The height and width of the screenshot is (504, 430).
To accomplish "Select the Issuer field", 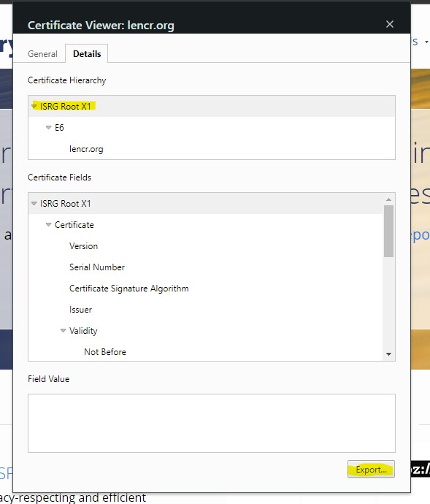I will [x=80, y=310].
